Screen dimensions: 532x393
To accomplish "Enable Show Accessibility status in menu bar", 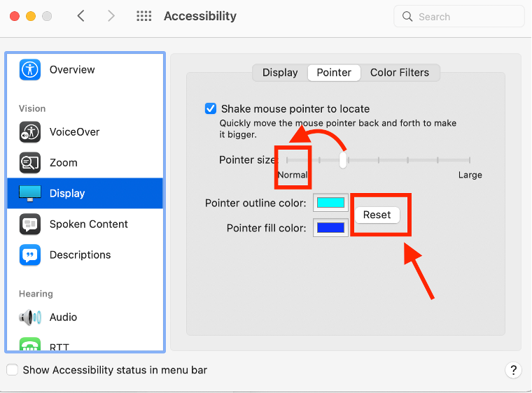I will pos(12,370).
